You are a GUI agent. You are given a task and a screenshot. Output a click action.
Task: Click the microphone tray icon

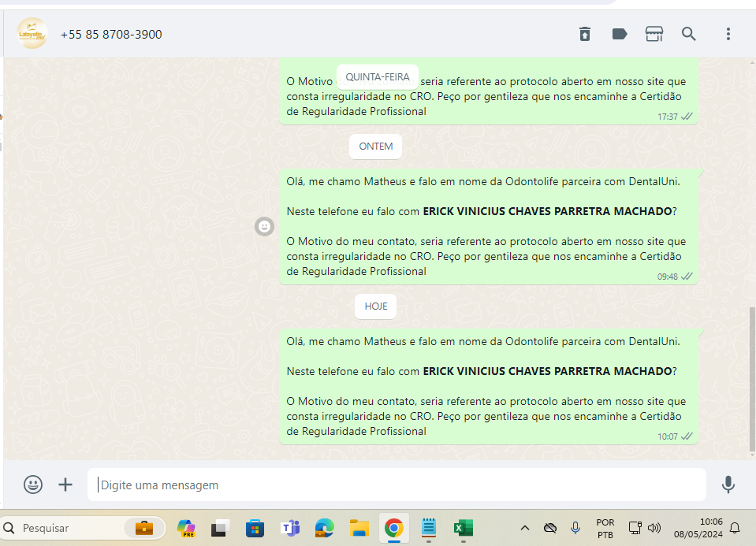[575, 528]
